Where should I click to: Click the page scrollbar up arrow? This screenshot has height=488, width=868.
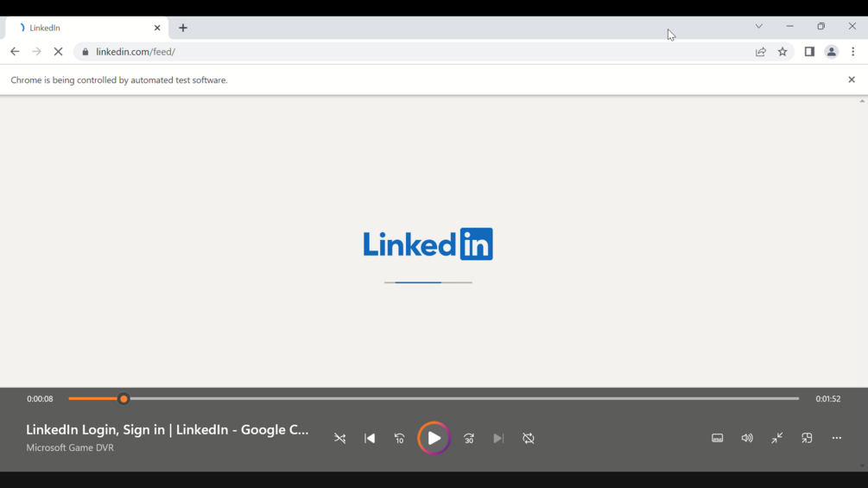click(x=863, y=101)
